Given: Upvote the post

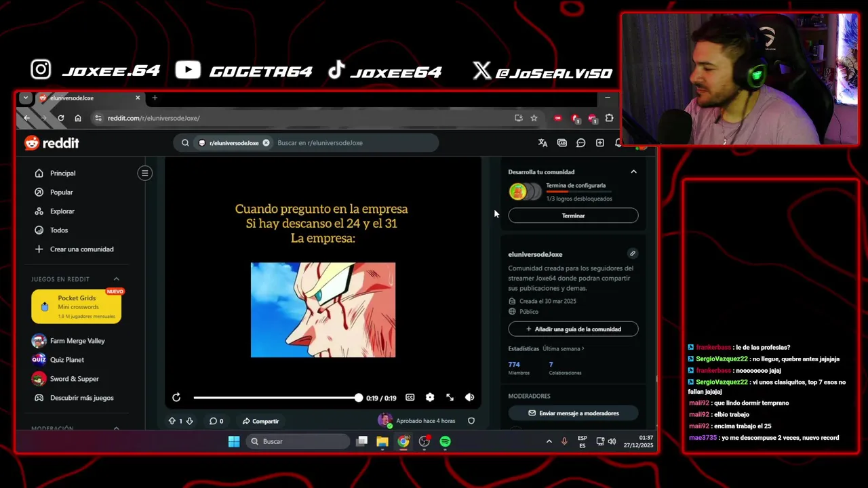Looking at the screenshot, I should 172,421.
